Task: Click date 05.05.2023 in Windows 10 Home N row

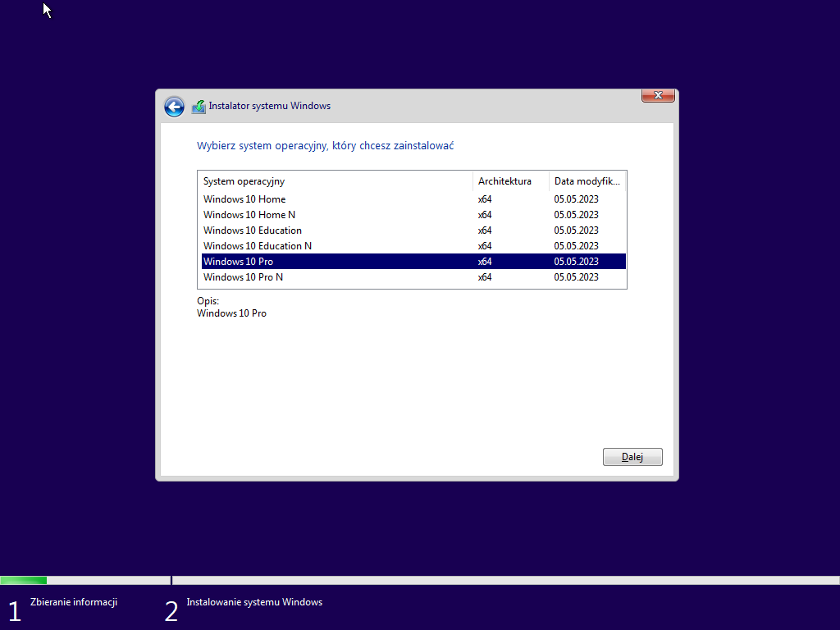Action: click(x=577, y=215)
